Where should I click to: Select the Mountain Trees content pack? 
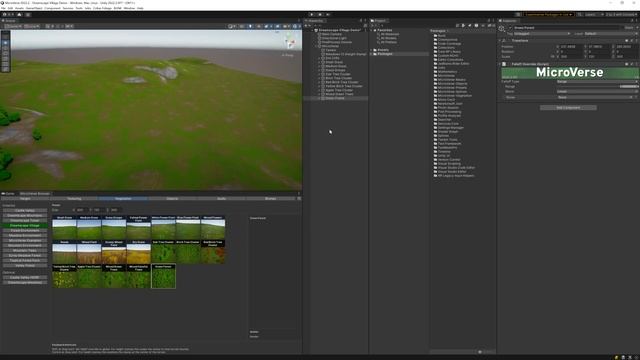[x=25, y=251]
